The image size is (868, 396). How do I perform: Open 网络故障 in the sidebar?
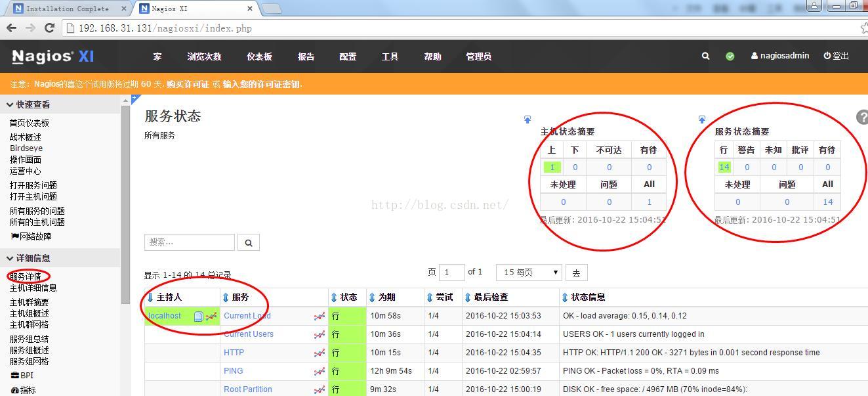[31, 236]
